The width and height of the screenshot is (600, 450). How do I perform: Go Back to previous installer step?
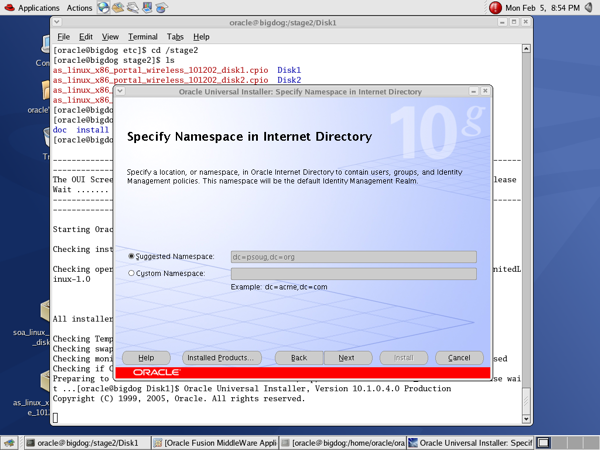299,358
